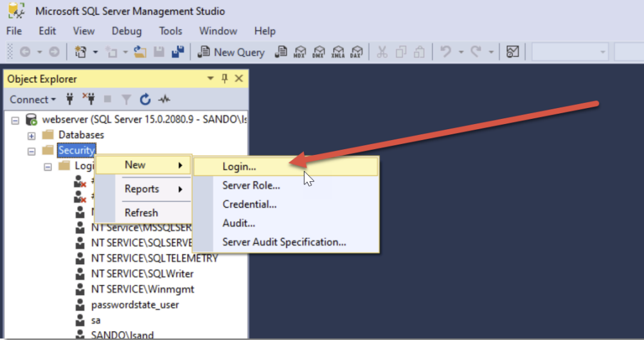Open the empty database combo box in the toolbar
Screen dimensions: 644x340
click(569, 52)
